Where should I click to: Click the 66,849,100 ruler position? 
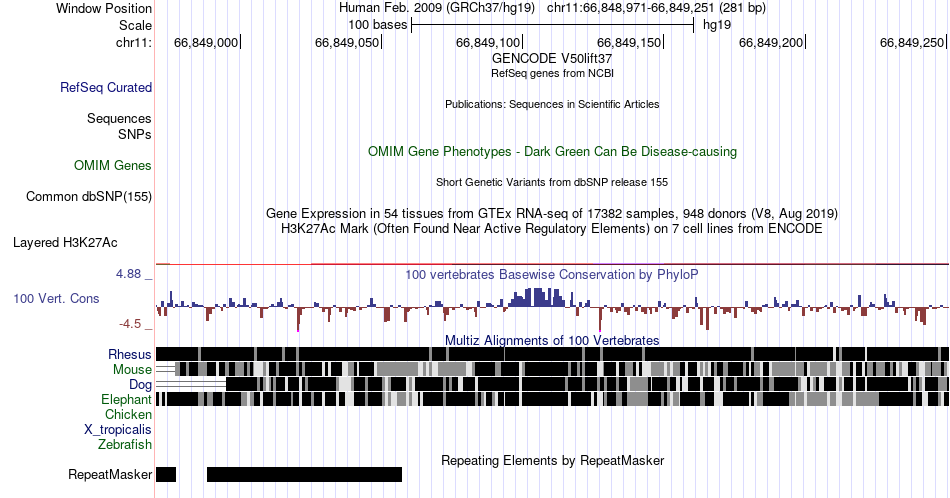coord(488,42)
